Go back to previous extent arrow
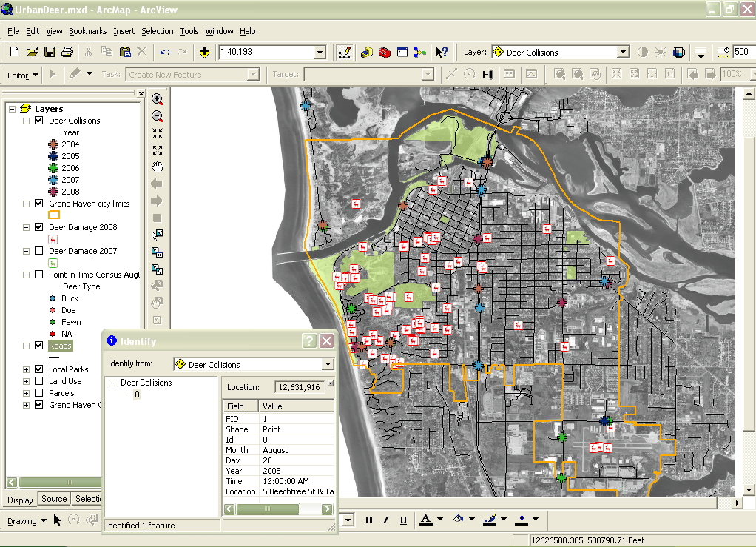Screen dimensions: 756x547 point(157,184)
